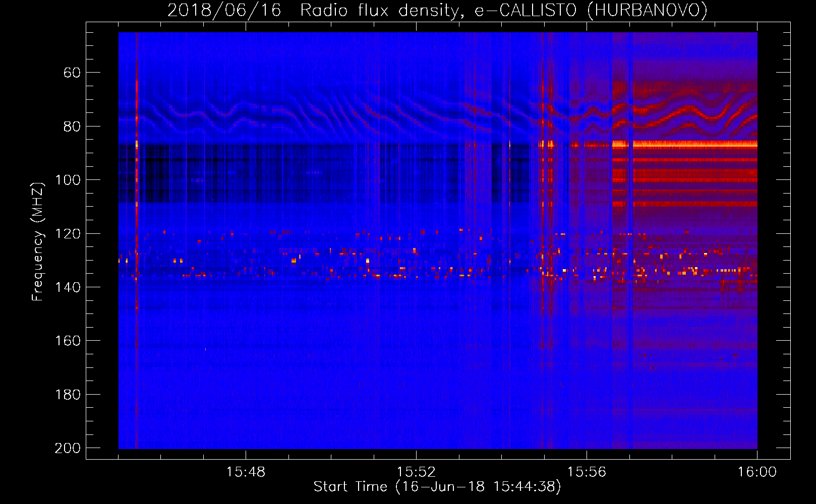Click the 16:00 time tick label
This screenshot has width=816, height=504.
[757, 472]
